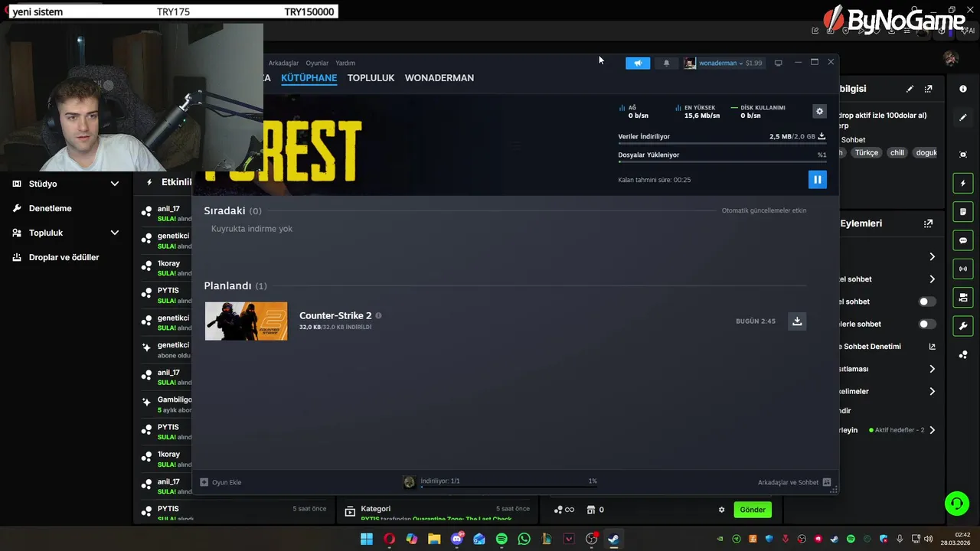The height and width of the screenshot is (551, 980).
Task: Expand the 'el sohbet' chevron row
Action: pos(932,279)
